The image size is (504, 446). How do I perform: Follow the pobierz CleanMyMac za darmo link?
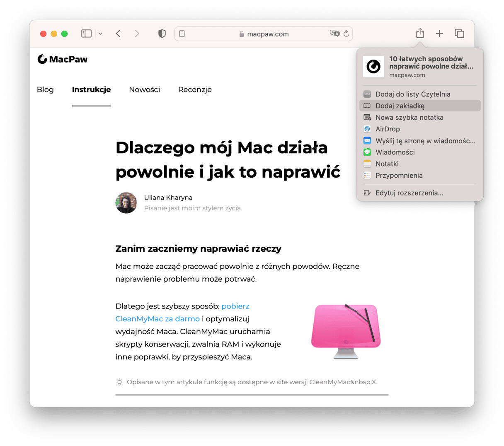[x=182, y=313]
